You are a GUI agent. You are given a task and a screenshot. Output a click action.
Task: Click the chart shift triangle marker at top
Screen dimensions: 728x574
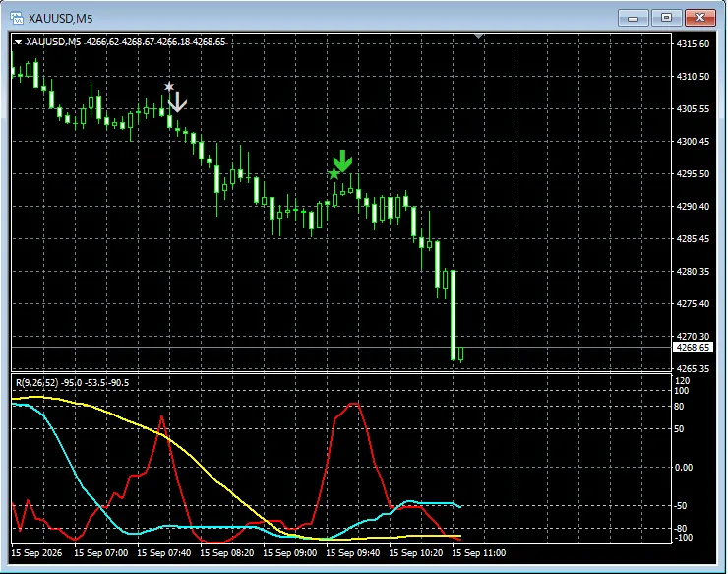[x=479, y=36]
